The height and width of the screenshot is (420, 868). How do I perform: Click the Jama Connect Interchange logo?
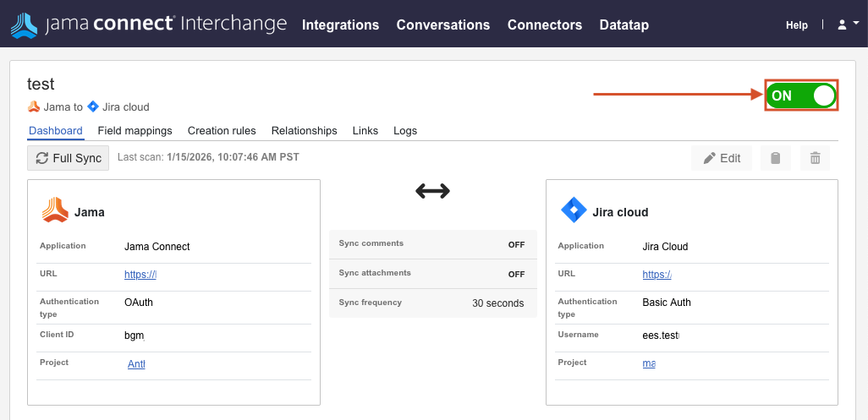148,25
